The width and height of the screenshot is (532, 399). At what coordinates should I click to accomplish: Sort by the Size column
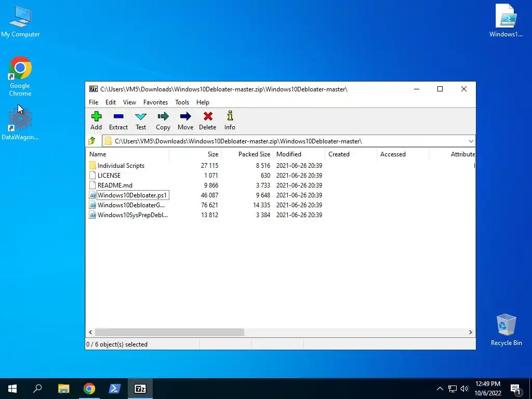coord(195,154)
